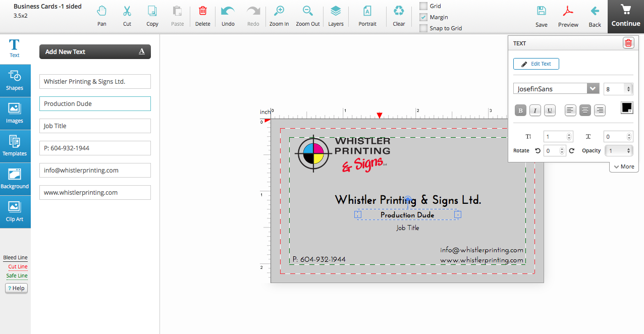
Task: Disable the Margin display
Action: [x=423, y=17]
